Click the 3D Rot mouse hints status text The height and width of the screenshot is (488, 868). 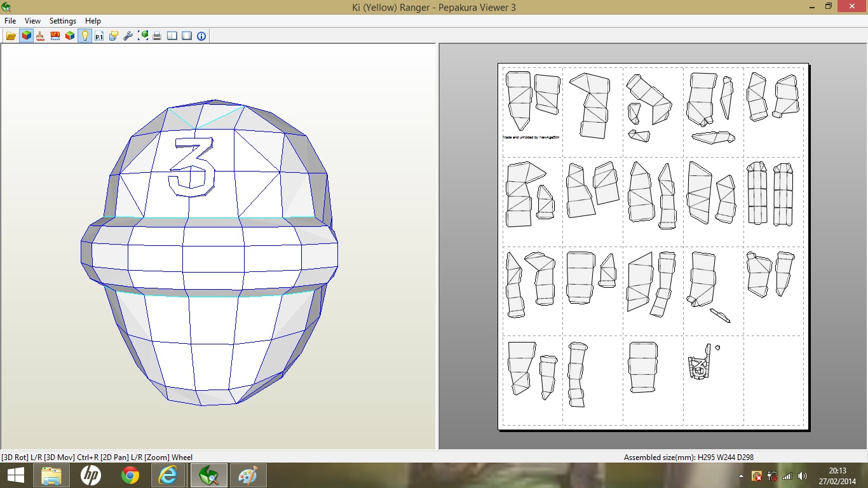pos(97,457)
